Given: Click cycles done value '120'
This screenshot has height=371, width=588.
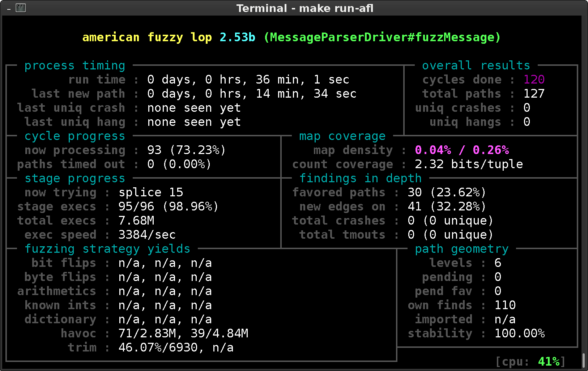Looking at the screenshot, I should pyautogui.click(x=534, y=80).
